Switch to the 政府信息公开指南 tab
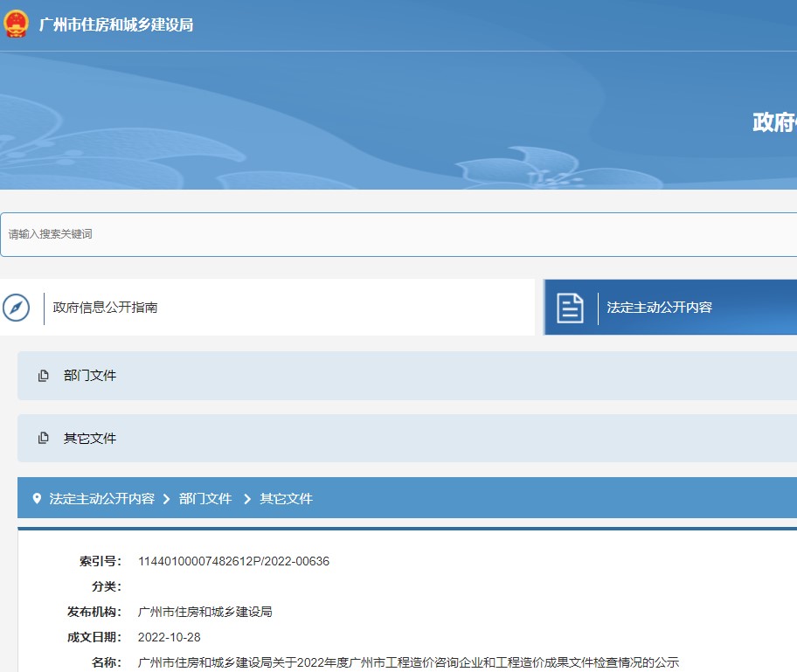Screen dimensions: 797x672 [106, 308]
